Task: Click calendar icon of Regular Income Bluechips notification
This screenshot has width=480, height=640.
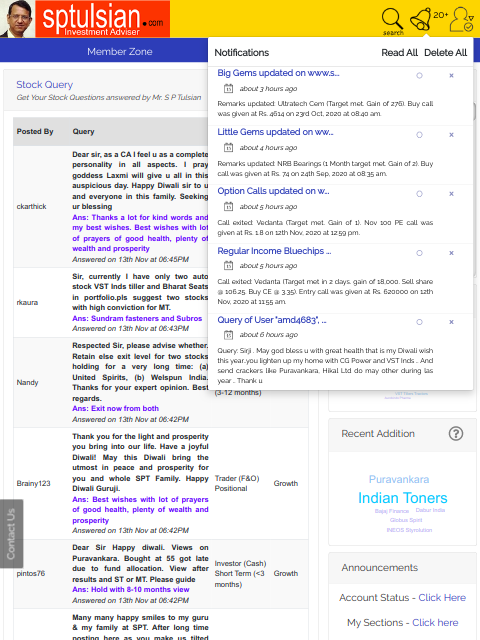Action: 229,266
